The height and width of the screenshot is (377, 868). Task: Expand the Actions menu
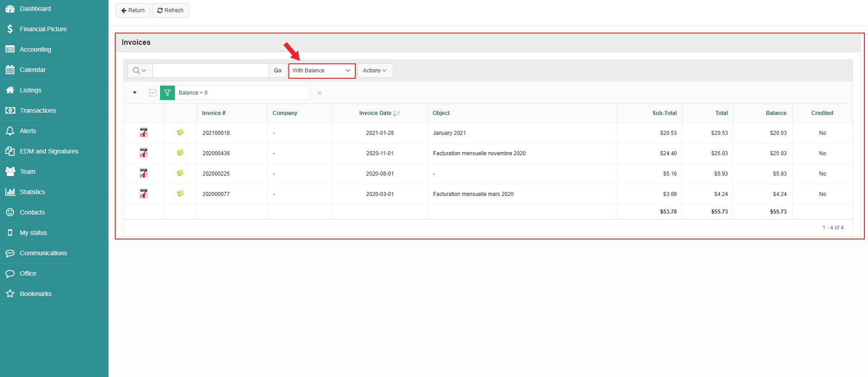375,71
